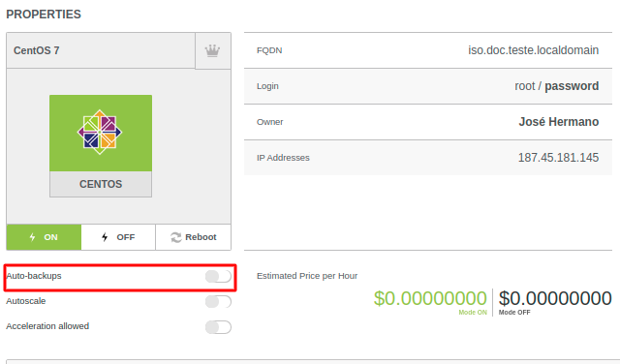Viewport: 620px width, 364px height.
Task: Click the root username text
Action: tap(525, 86)
